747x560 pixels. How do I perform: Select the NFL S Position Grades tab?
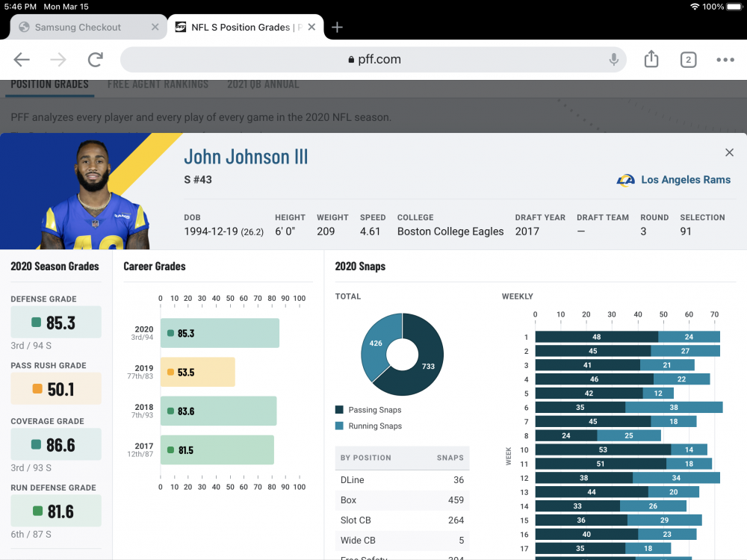[245, 27]
